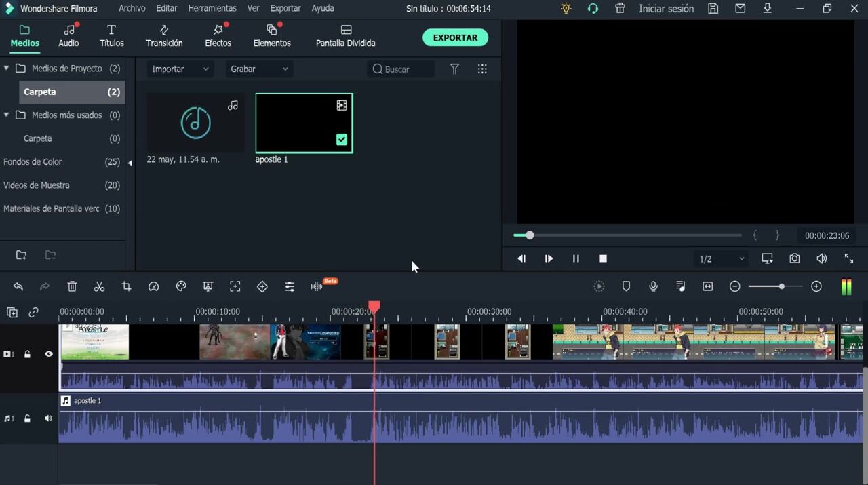The height and width of the screenshot is (485, 868).
Task: Change view with the grid dots icon
Action: [x=482, y=69]
